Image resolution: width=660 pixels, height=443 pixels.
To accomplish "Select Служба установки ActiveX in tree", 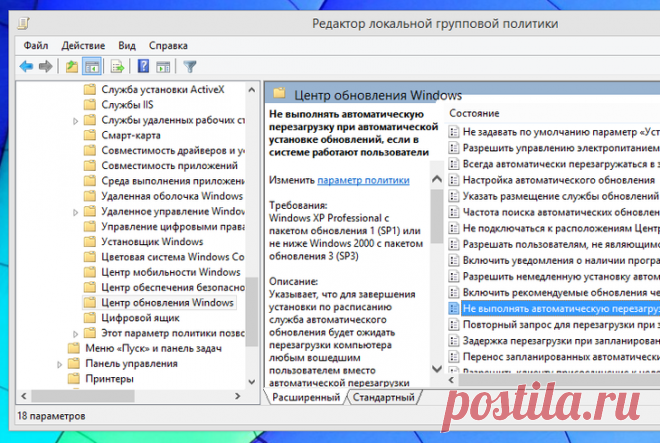I will pyautogui.click(x=163, y=89).
